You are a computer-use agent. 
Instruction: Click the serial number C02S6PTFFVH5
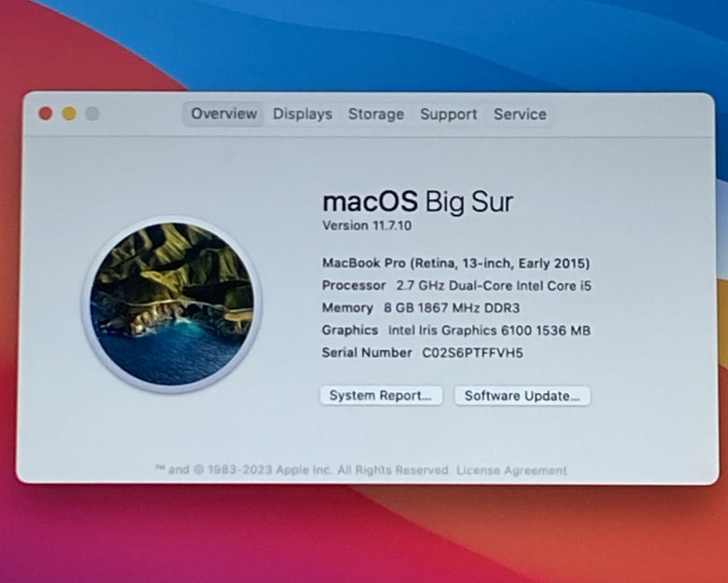tap(472, 353)
